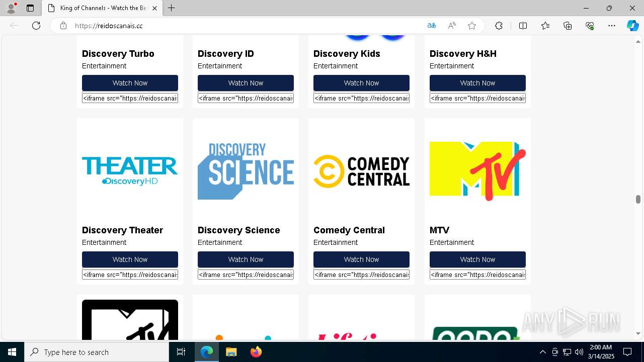Open the taskbar clock and date
644x362 pixels.
click(x=601, y=352)
